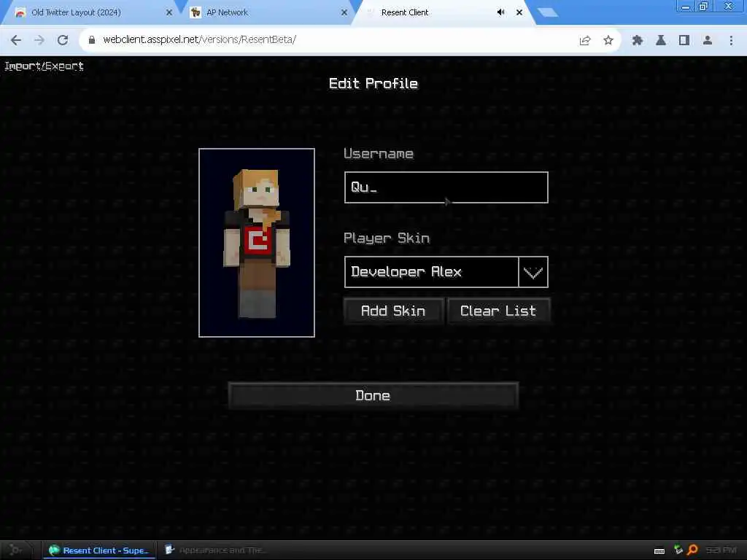Click the share page icon
The height and width of the screenshot is (560, 747).
pyautogui.click(x=585, y=41)
